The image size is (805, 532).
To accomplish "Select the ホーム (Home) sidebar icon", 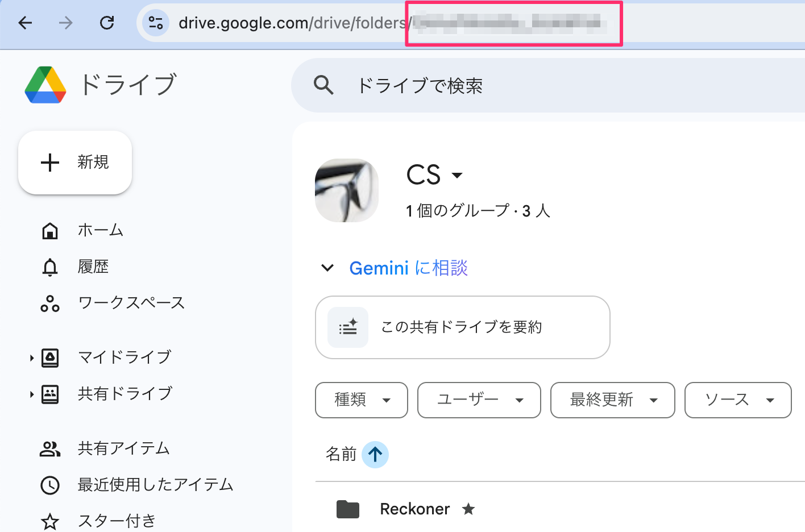I will [x=50, y=230].
